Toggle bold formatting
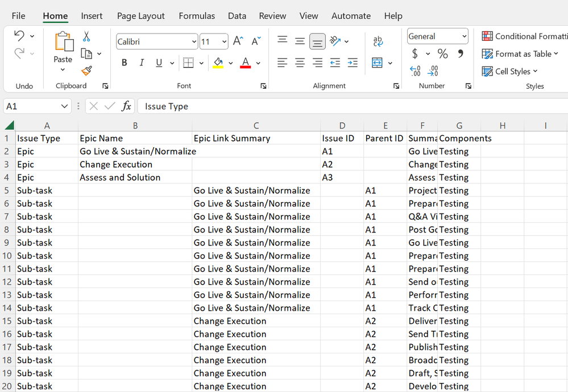 click(x=124, y=62)
